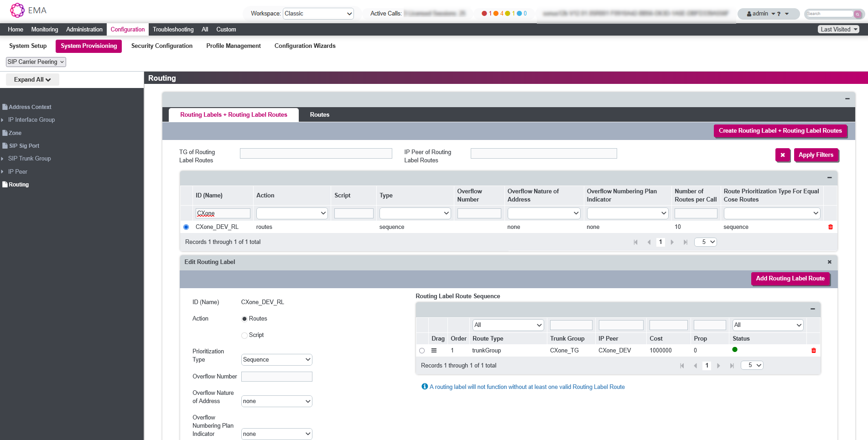This screenshot has width=868, height=440.
Task: Click the TG of Routing Label Routes field
Action: [316, 154]
